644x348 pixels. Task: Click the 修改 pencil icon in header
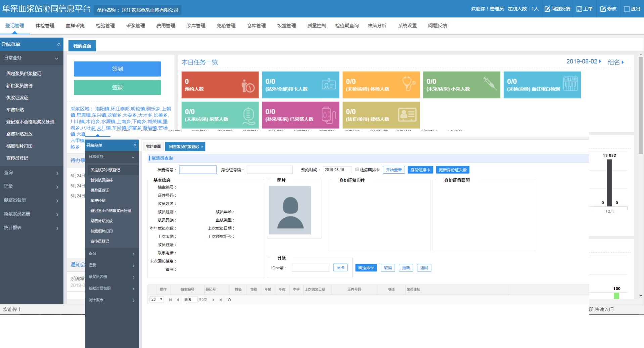(603, 9)
